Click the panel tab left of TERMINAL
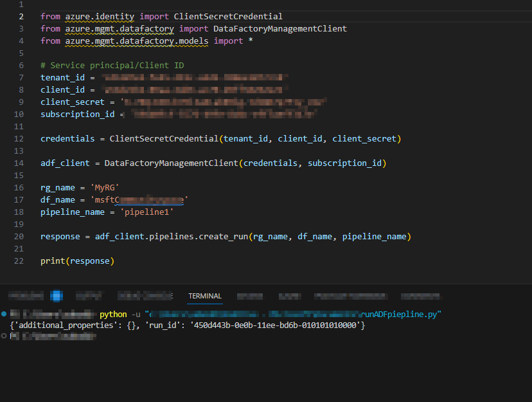Screen dimensions: 532x402 click(x=145, y=296)
